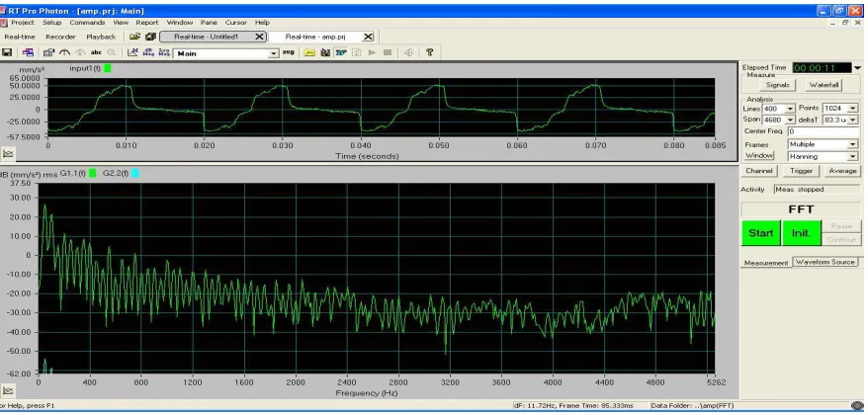This screenshot has height=415, width=868.
Task: Click the green Start button
Action: (760, 233)
